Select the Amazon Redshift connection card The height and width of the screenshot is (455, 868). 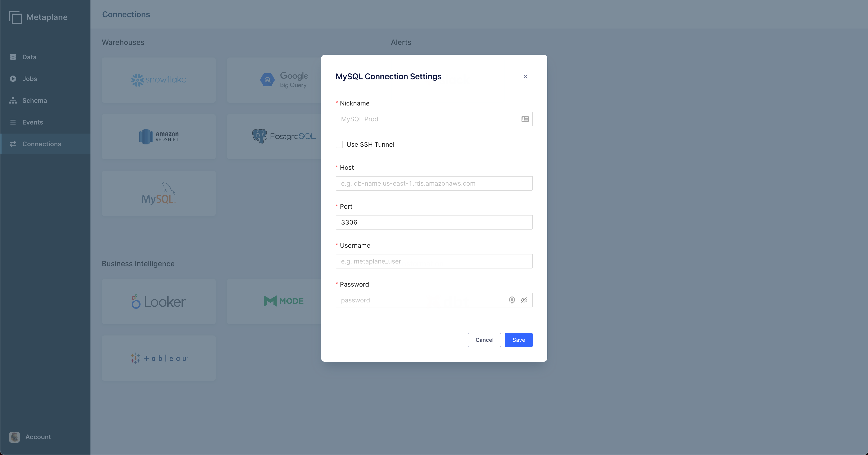(158, 136)
